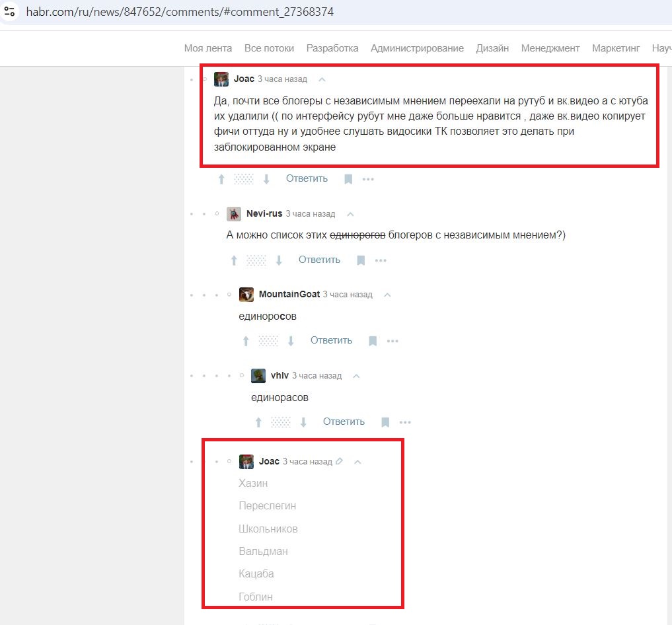Upvote MountainGoat's comment
The image size is (672, 625).
point(246,341)
